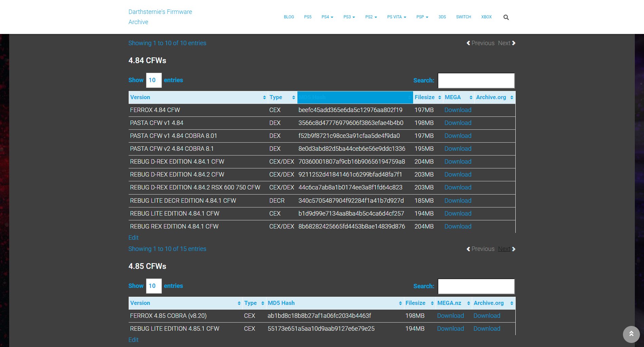Expand the PSP dropdown menu
Image resolution: width=644 pixels, height=347 pixels.
pyautogui.click(x=422, y=17)
